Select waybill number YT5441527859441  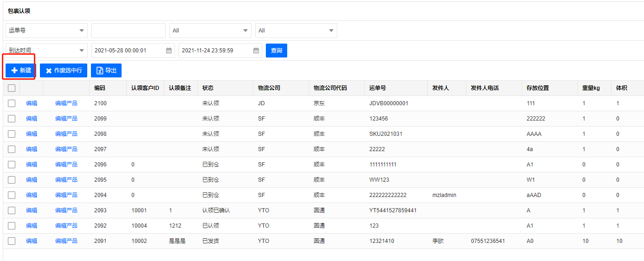click(393, 210)
